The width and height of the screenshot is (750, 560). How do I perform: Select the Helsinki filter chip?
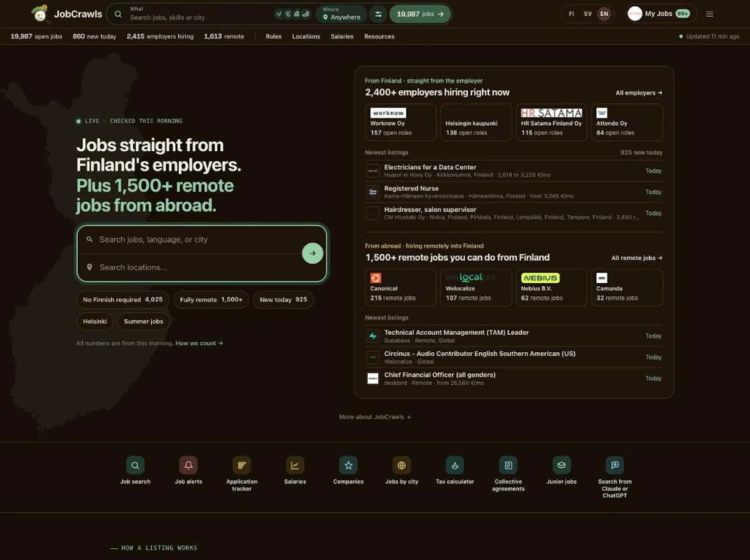point(95,322)
